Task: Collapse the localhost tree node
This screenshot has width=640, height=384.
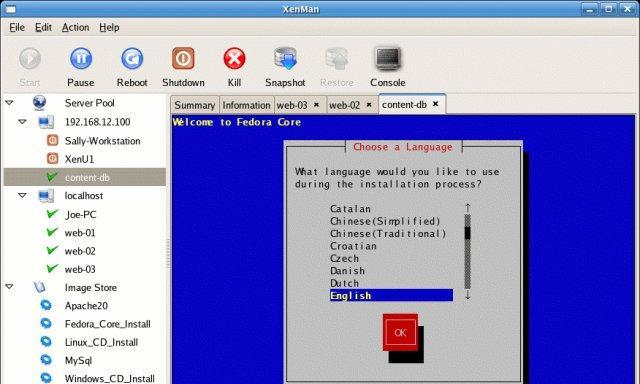Action: (x=22, y=196)
